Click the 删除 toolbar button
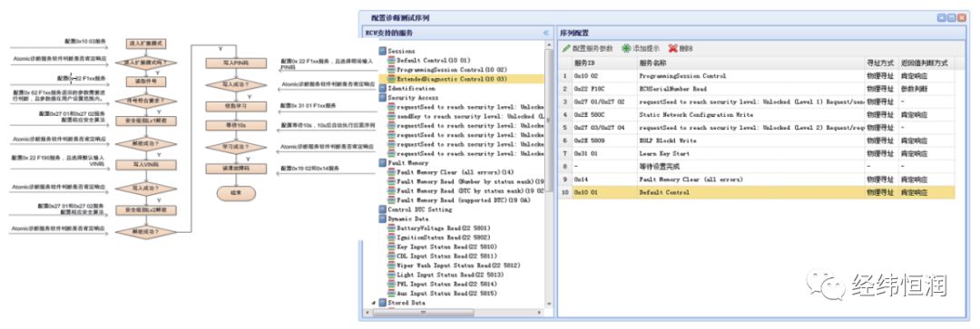The image size is (980, 329). pos(681,48)
